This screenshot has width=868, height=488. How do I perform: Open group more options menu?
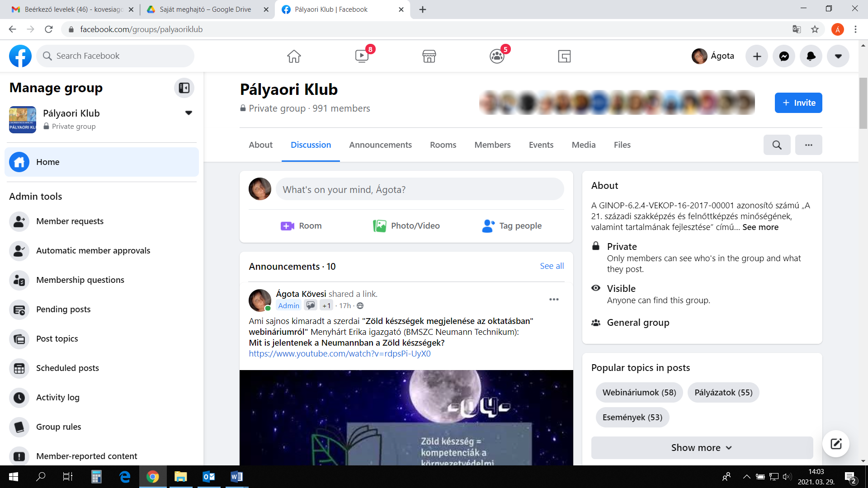(808, 145)
